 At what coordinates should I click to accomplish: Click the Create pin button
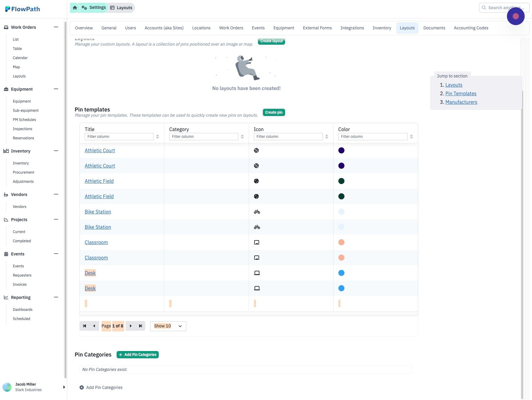pyautogui.click(x=274, y=112)
